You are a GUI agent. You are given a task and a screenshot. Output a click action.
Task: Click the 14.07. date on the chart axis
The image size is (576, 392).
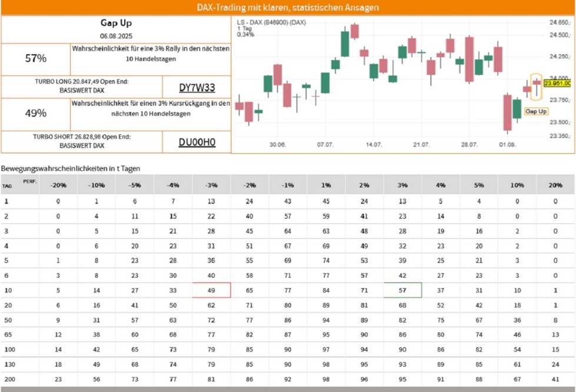pyautogui.click(x=374, y=145)
